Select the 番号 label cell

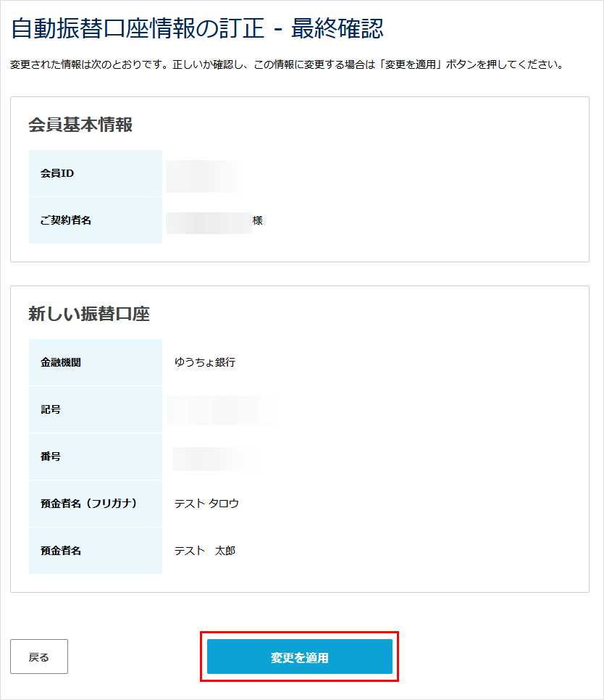click(x=95, y=457)
